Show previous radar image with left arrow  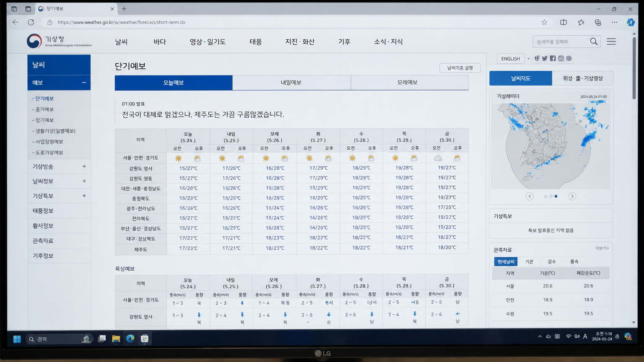click(x=530, y=196)
